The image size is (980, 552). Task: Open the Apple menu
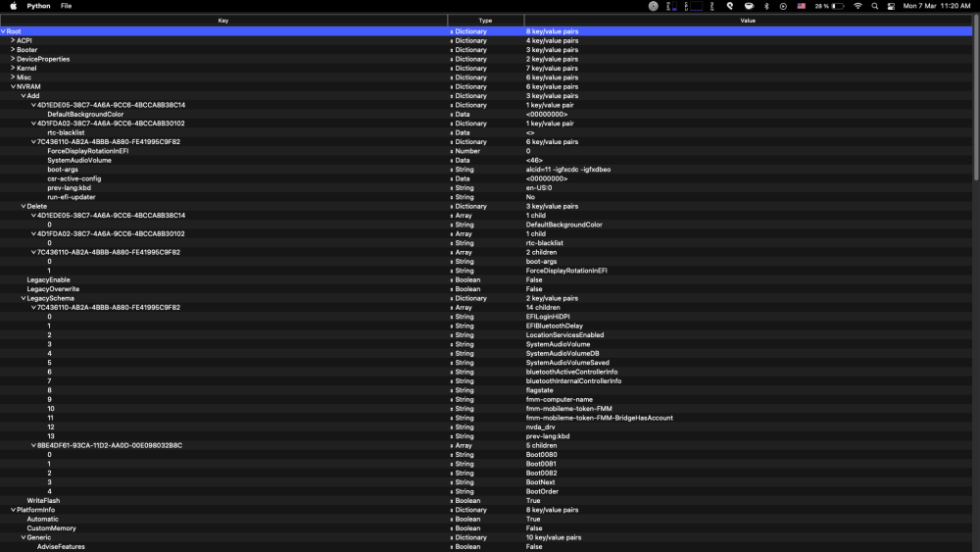click(x=13, y=6)
